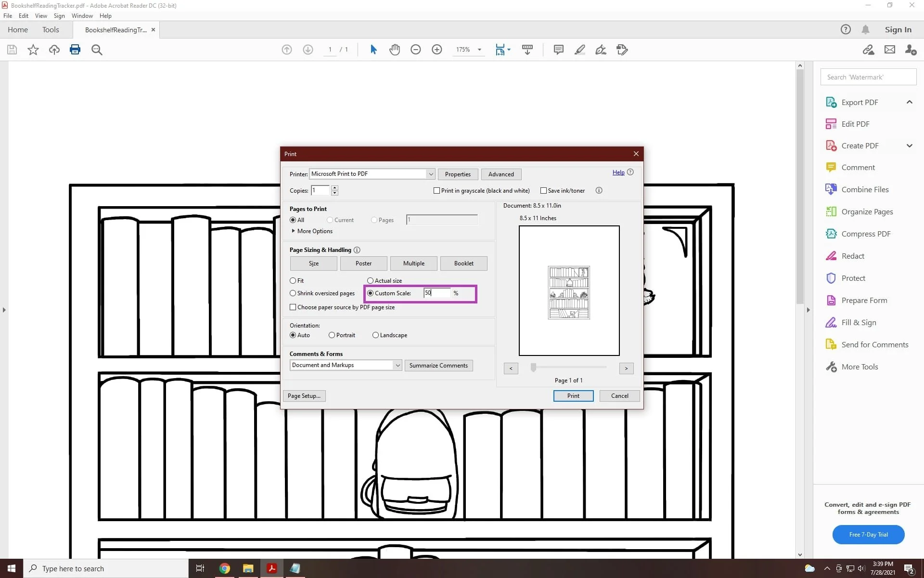Open the Highlight text tool

coord(580,50)
